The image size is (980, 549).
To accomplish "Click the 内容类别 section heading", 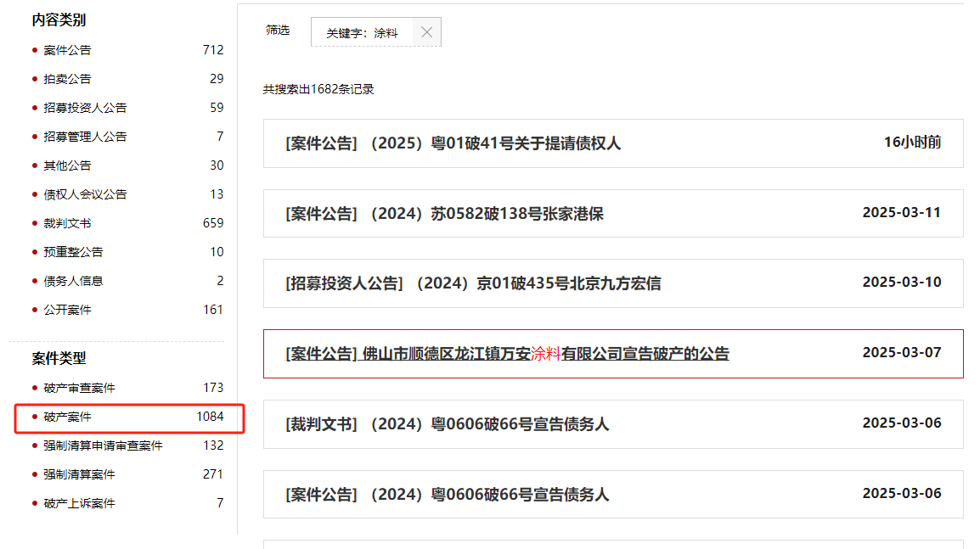I will tap(59, 20).
